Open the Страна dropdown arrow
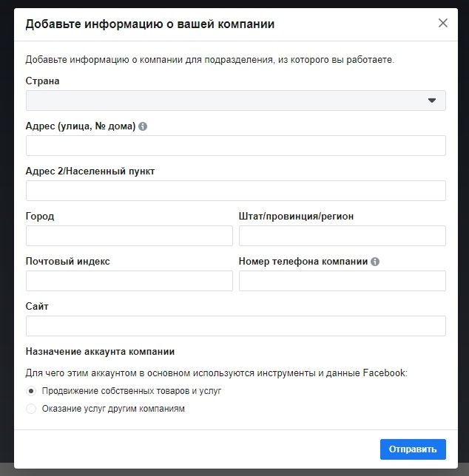Viewport: 469px width, 476px height. click(x=431, y=101)
